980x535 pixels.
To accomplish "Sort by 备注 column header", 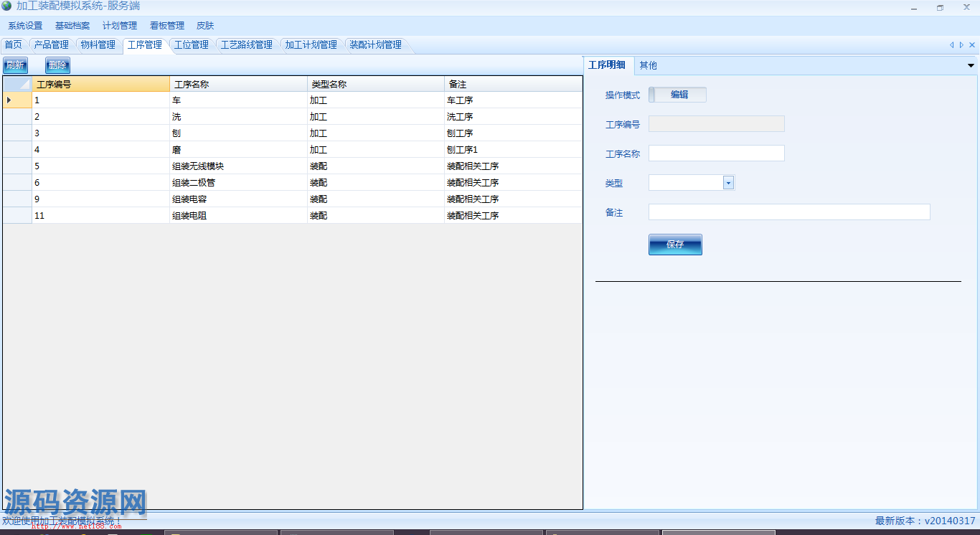I will (514, 84).
